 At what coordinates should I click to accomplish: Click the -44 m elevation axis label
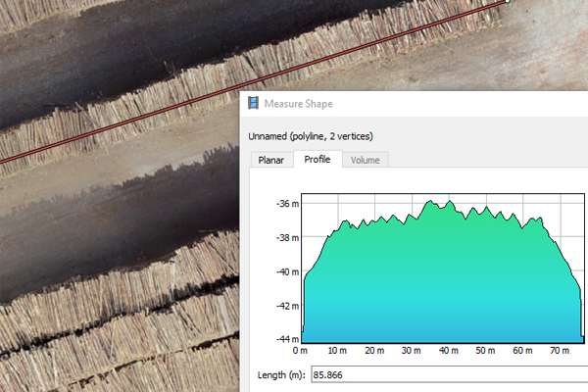pyautogui.click(x=285, y=339)
